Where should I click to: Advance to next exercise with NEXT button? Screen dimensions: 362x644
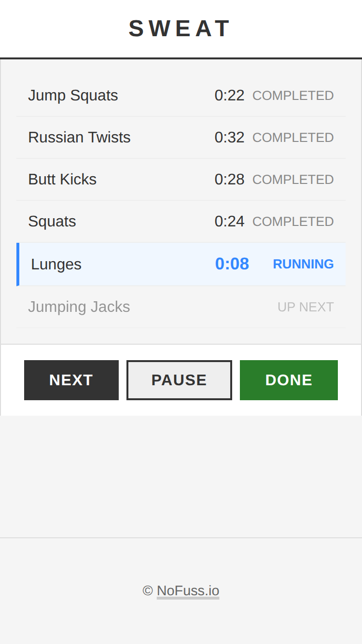click(71, 380)
